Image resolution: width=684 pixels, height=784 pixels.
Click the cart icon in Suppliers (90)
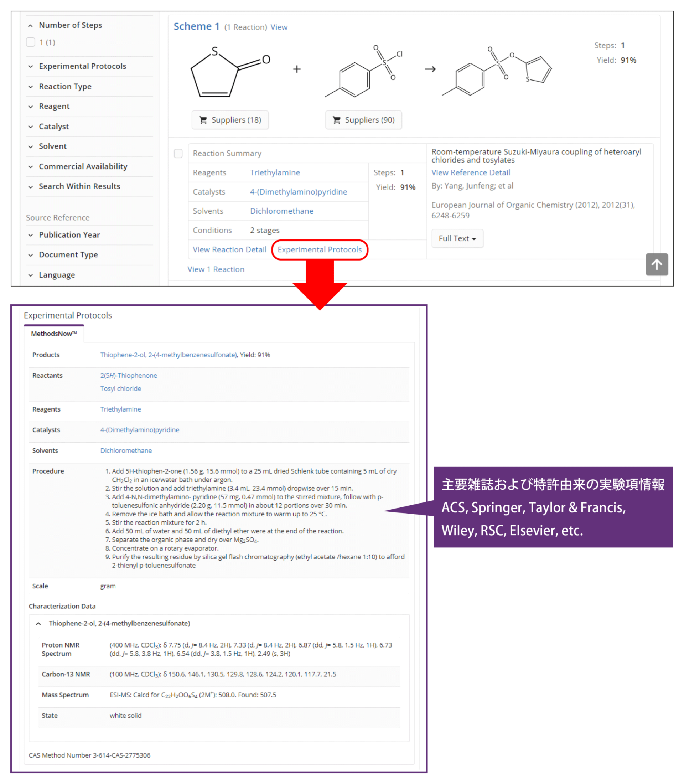point(336,120)
